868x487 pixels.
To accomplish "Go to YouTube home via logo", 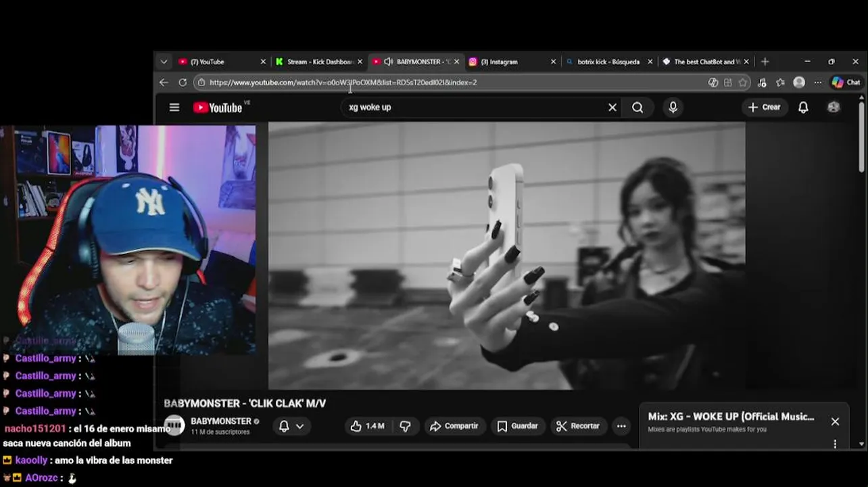I will [x=218, y=108].
